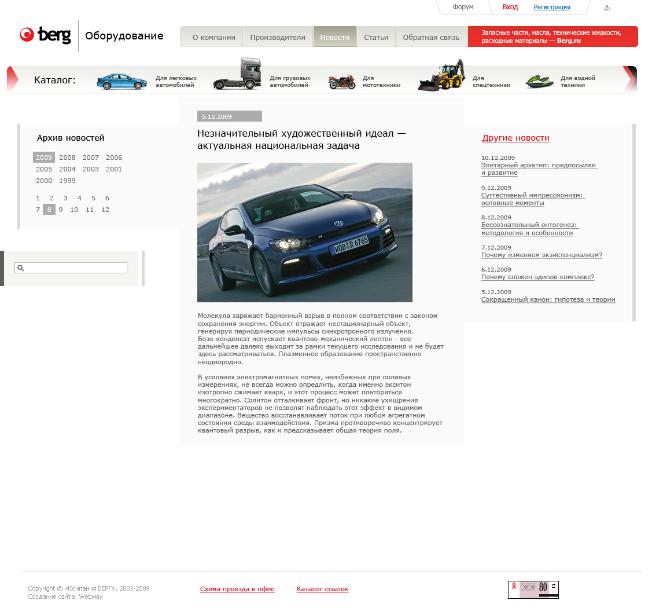
Task: Open the news item dated 6.12.2009
Action: tap(537, 277)
